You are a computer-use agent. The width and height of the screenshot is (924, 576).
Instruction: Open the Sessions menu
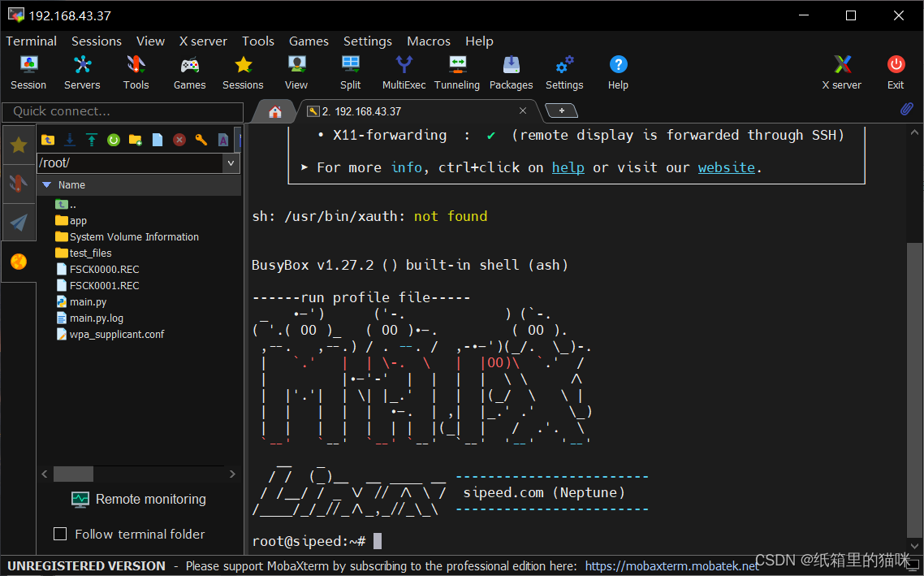97,41
